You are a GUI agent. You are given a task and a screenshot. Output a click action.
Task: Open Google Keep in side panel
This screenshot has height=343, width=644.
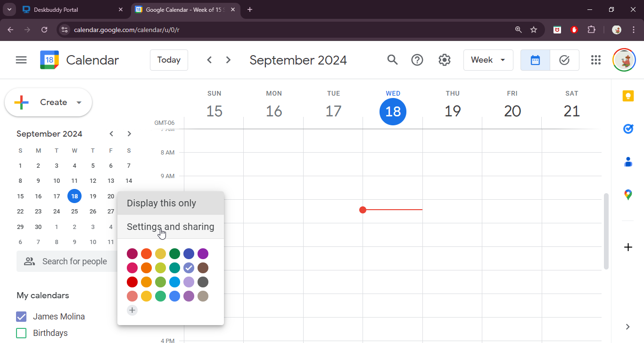[628, 96]
